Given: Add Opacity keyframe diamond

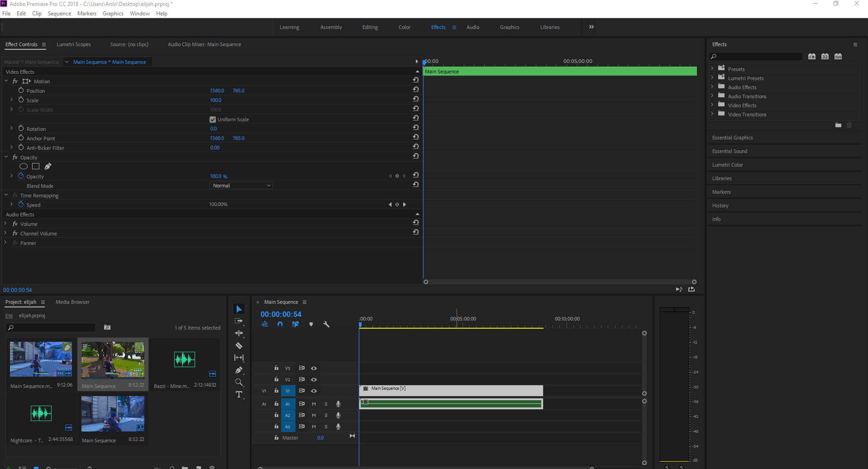Looking at the screenshot, I should click(x=397, y=176).
